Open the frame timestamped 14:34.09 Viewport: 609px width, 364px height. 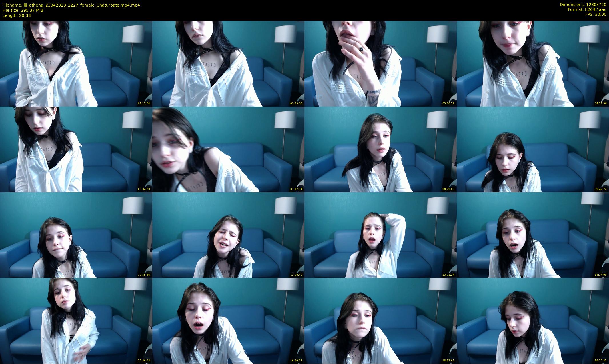(533, 235)
